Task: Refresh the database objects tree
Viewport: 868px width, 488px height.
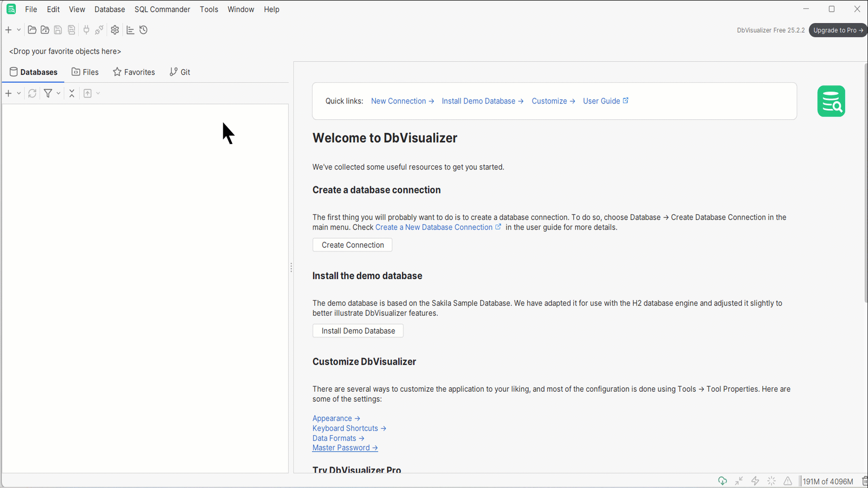Action: [32, 93]
